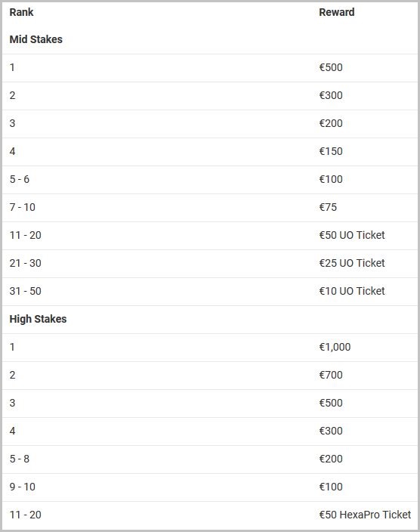Click the Rank column header
Viewport: 420px width, 532px height.
[21, 12]
